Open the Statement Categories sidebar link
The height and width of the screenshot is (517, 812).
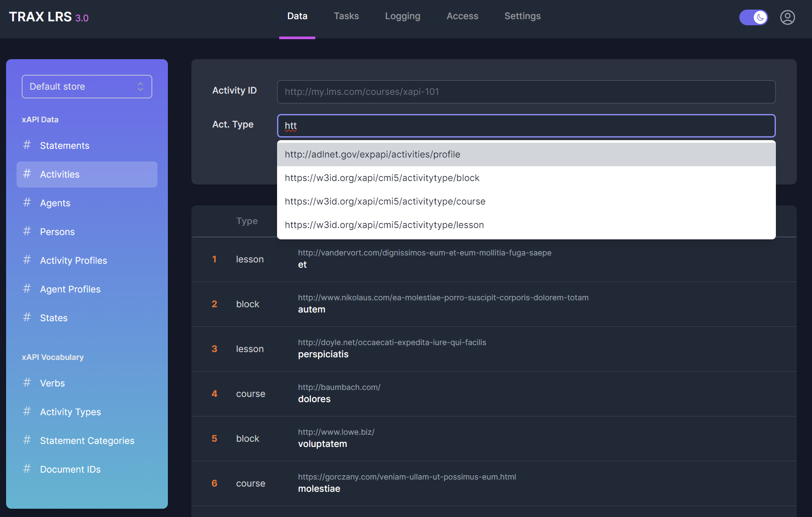[87, 440]
